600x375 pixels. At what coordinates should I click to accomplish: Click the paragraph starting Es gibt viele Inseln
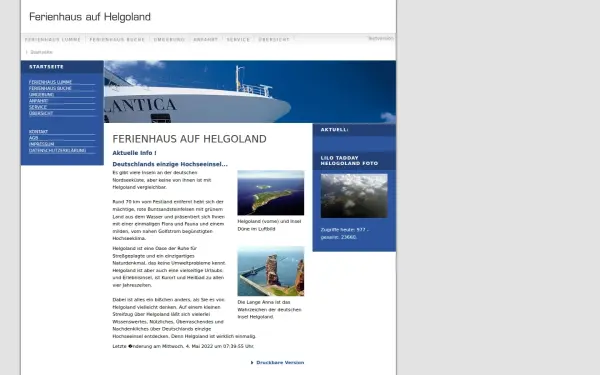(x=162, y=180)
